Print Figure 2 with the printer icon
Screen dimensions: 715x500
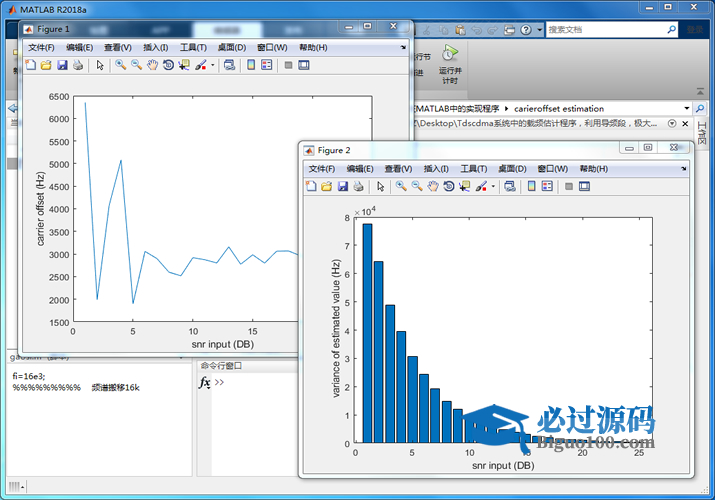[358, 186]
